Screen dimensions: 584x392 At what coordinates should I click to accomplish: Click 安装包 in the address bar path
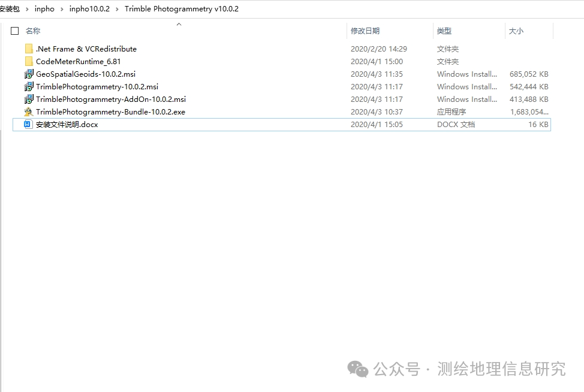tap(9, 8)
